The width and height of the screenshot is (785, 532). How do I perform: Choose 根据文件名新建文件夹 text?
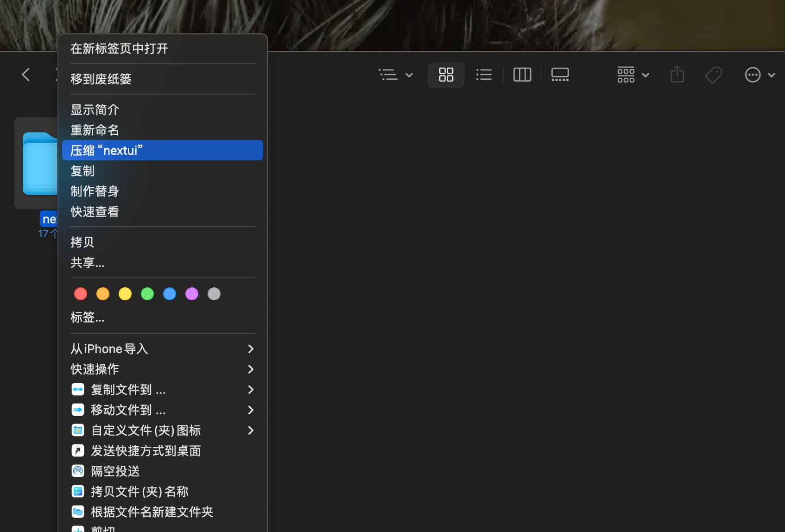coord(152,512)
